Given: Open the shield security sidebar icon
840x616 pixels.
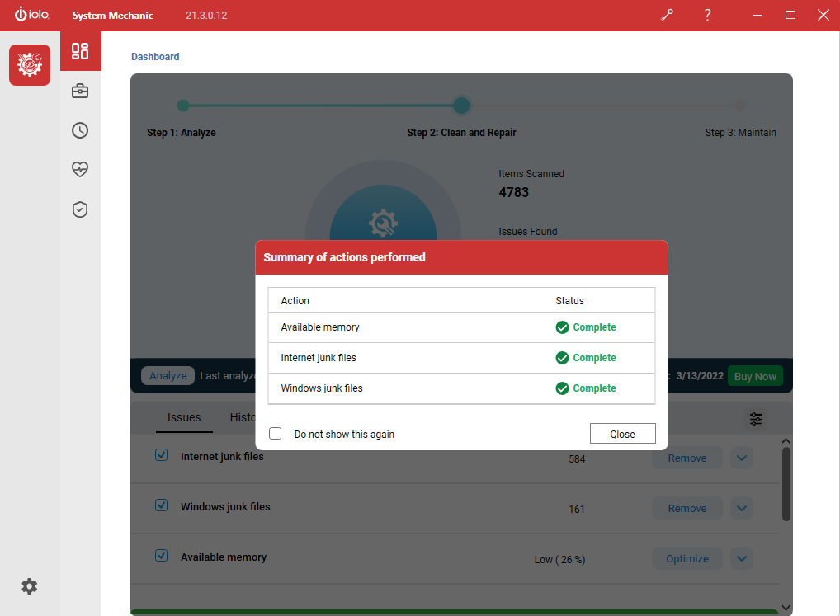Looking at the screenshot, I should point(80,209).
